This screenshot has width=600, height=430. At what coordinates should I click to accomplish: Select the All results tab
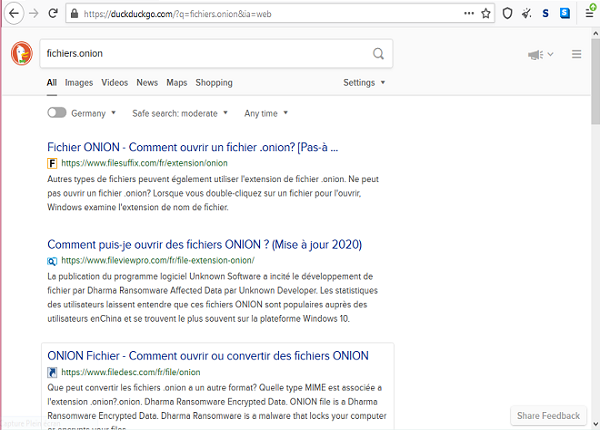(52, 83)
